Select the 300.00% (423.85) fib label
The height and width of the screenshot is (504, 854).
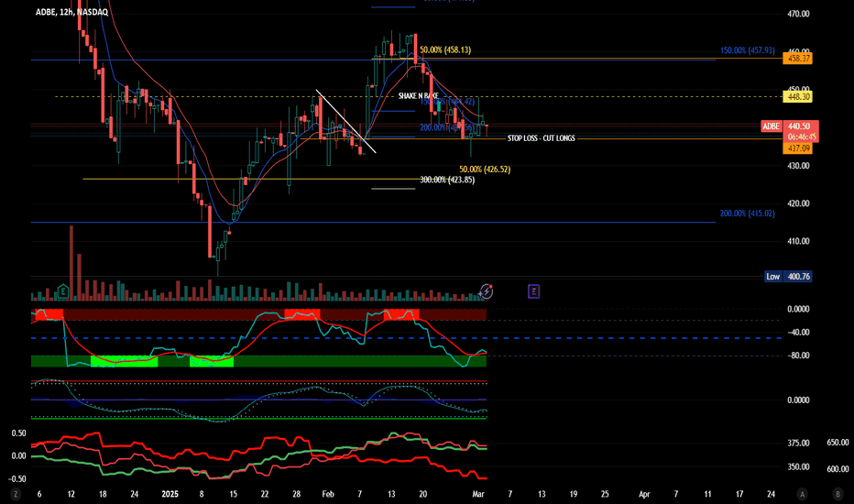click(x=447, y=180)
